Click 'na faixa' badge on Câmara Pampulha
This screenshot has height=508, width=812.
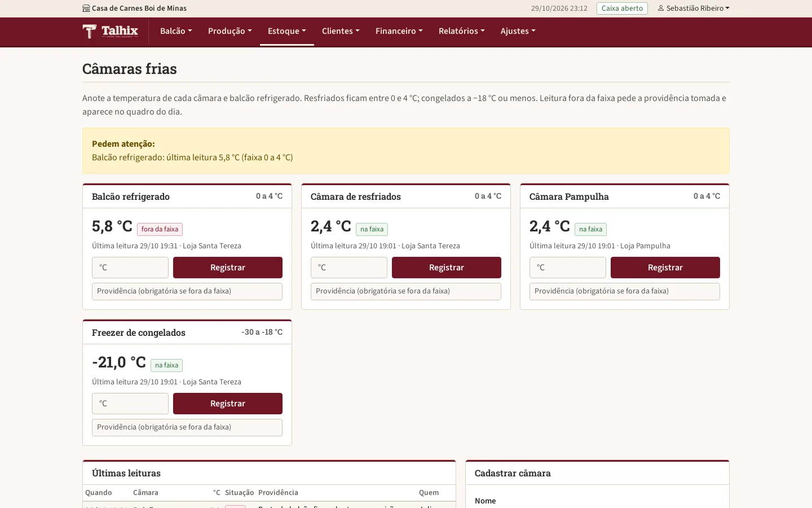tap(590, 229)
